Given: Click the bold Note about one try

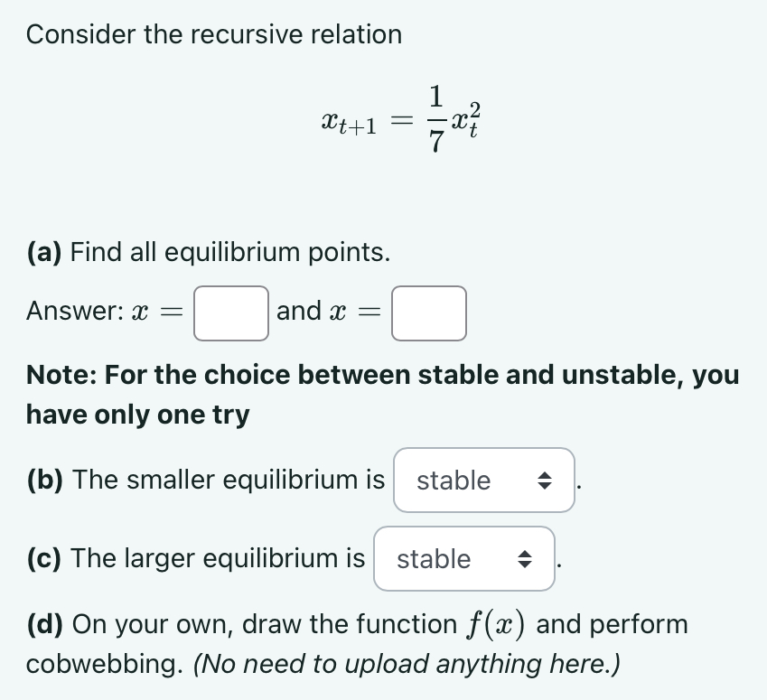Looking at the screenshot, I should point(382,395).
